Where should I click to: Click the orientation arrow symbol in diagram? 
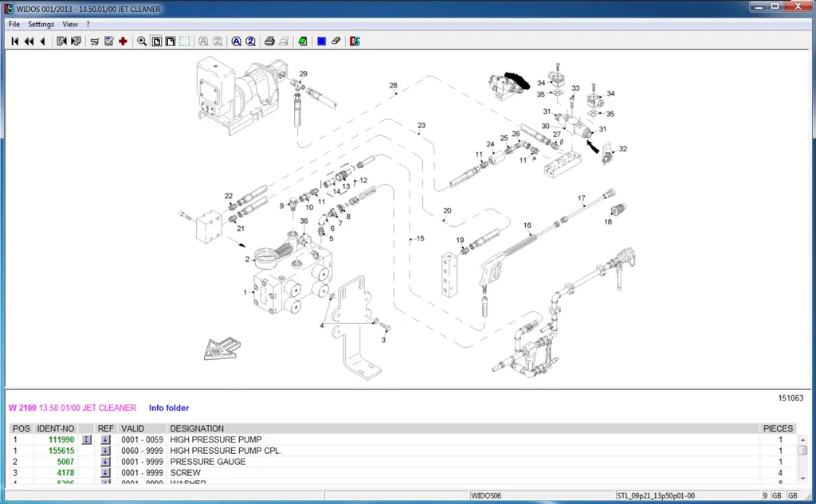tap(222, 349)
